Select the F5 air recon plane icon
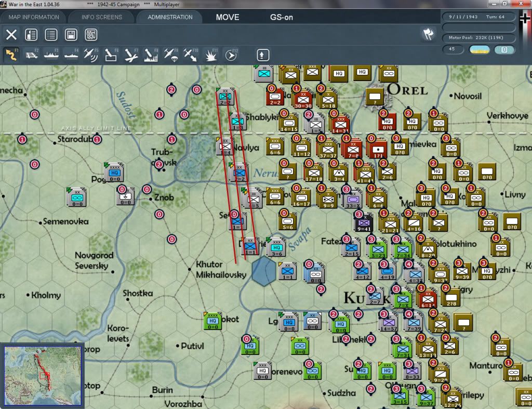 click(x=91, y=55)
